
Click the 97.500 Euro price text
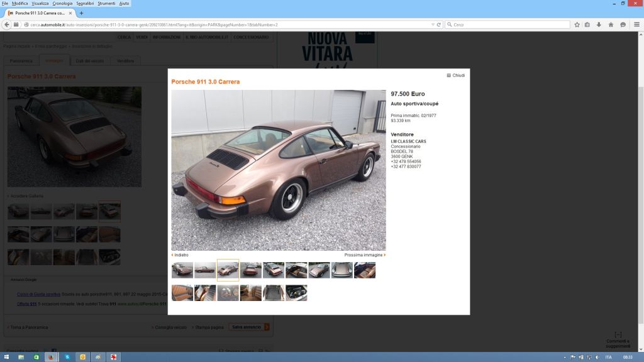pyautogui.click(x=408, y=94)
